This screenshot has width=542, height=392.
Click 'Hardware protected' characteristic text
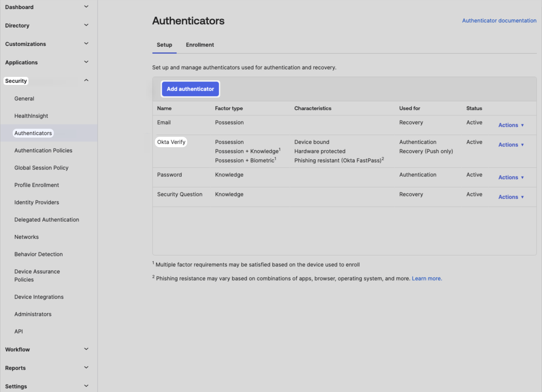tap(320, 151)
